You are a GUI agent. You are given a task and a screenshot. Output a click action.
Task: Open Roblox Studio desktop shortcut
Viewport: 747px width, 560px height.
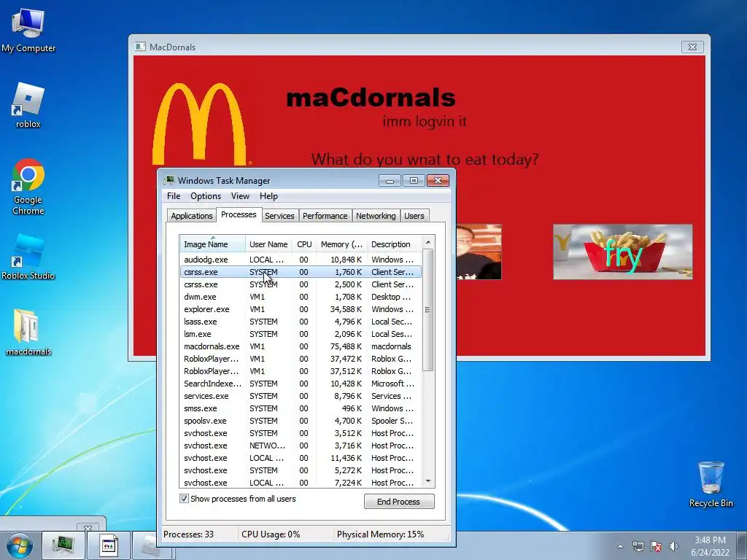(28, 256)
